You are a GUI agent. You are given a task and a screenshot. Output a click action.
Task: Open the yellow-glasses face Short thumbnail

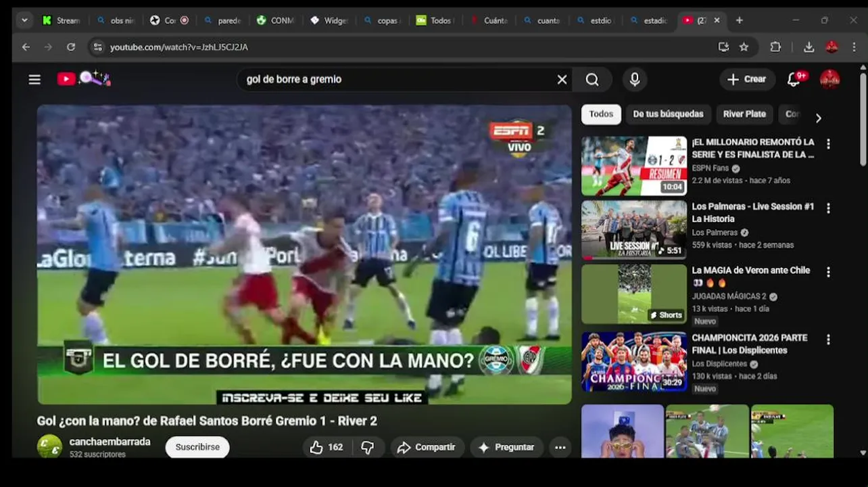[x=623, y=432]
